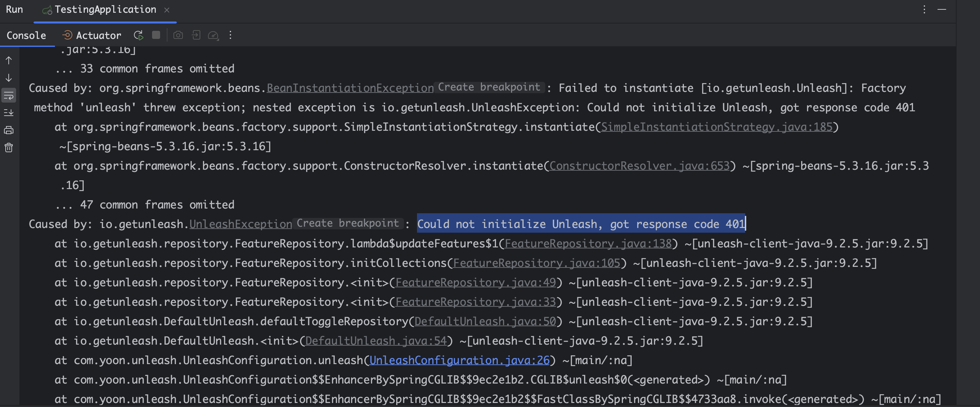Click the Rerun TestingApplication icon
This screenshot has width=980, height=407.
click(138, 36)
